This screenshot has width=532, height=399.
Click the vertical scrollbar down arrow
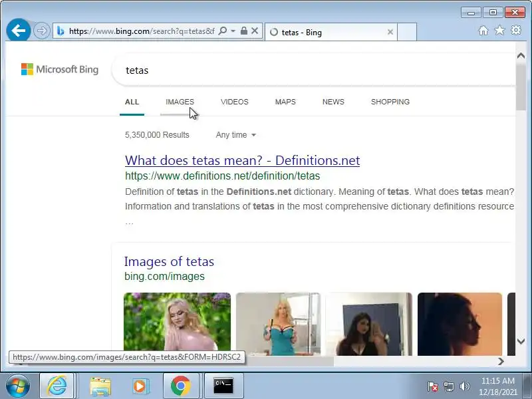521,341
